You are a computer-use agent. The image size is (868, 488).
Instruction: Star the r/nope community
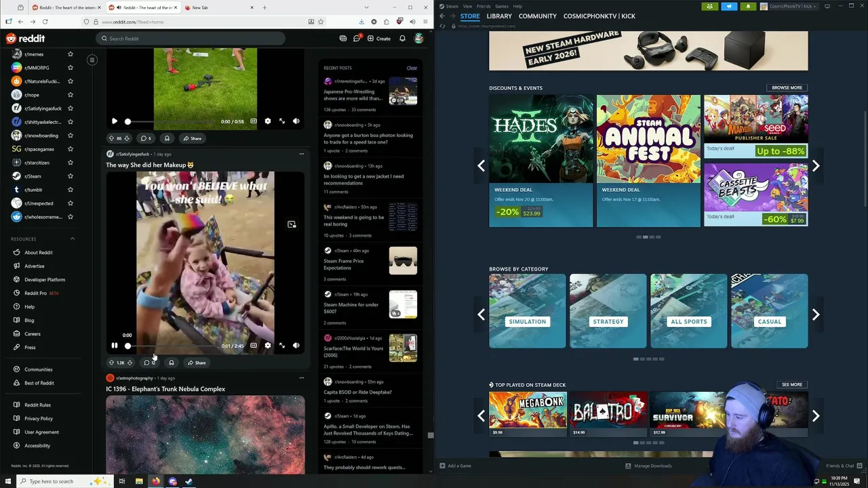point(70,95)
